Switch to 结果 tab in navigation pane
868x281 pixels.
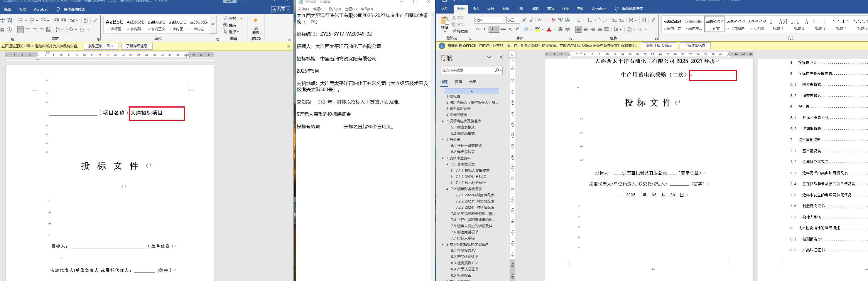(x=473, y=82)
